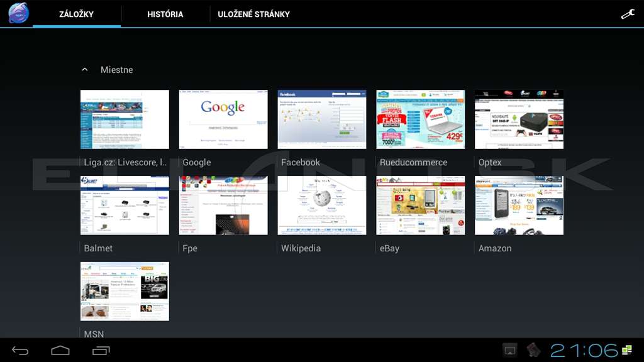Viewport: 644px width, 362px height.
Task: Click the Wikipedia bookmark label
Action: 301,248
